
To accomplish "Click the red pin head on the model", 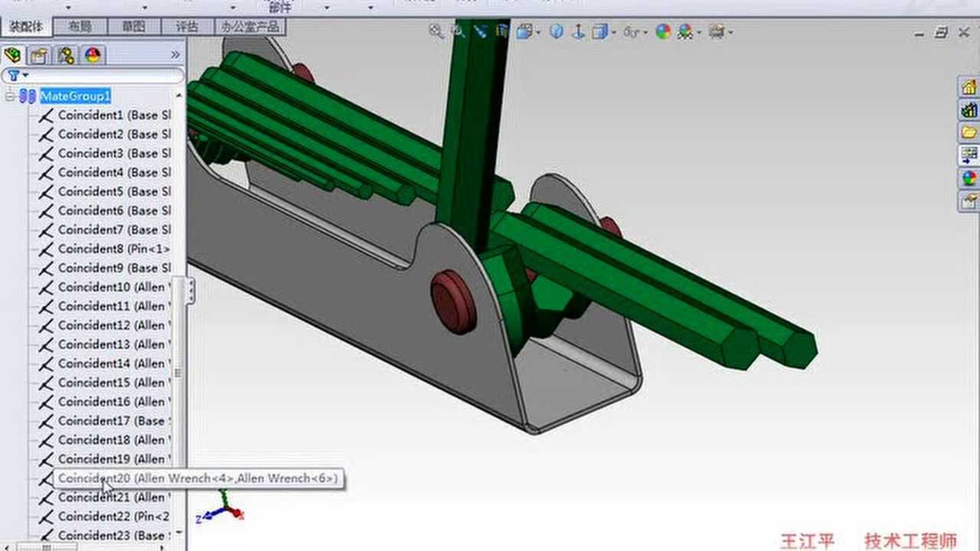I will click(x=453, y=301).
